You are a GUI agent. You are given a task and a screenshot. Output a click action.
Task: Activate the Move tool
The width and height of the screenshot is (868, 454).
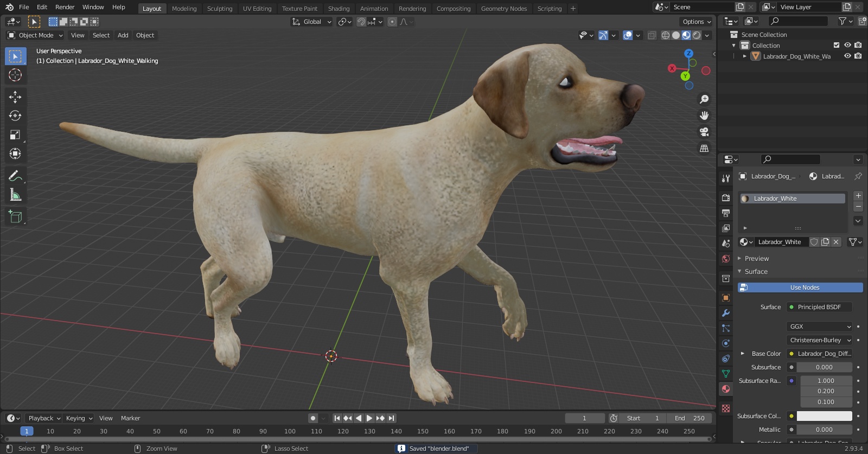(15, 97)
